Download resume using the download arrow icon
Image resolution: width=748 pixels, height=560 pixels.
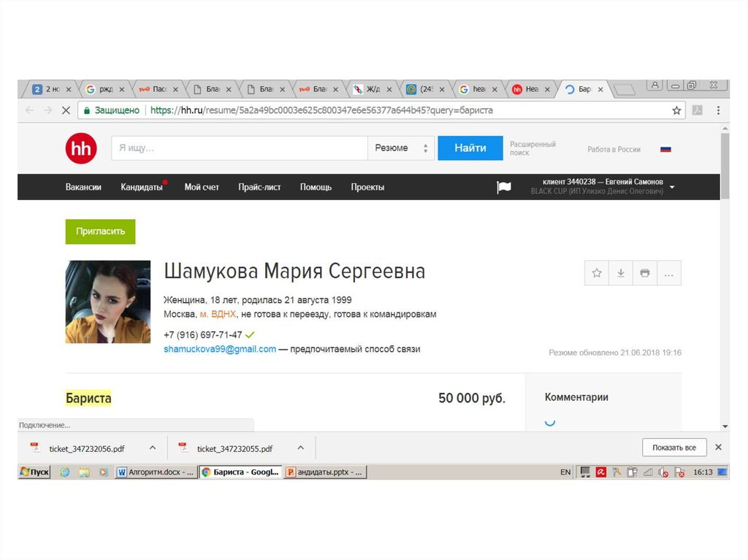pyautogui.click(x=620, y=273)
